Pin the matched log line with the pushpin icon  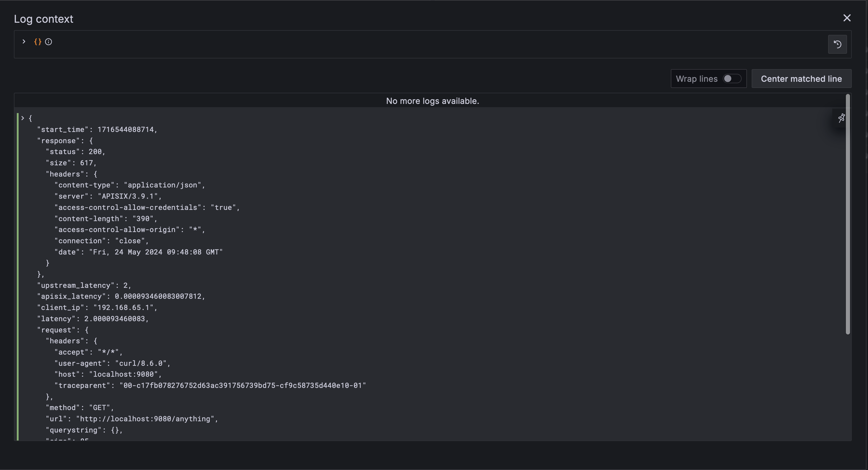click(x=841, y=118)
